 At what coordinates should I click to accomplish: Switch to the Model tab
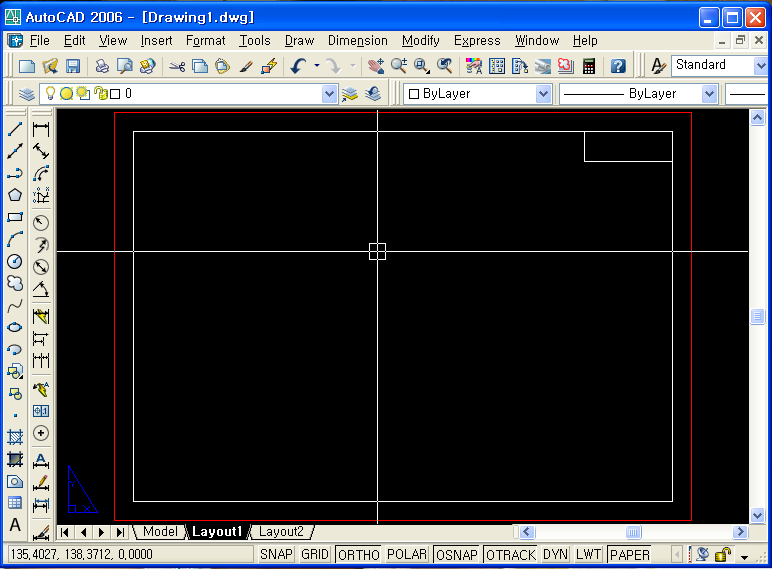tap(159, 532)
